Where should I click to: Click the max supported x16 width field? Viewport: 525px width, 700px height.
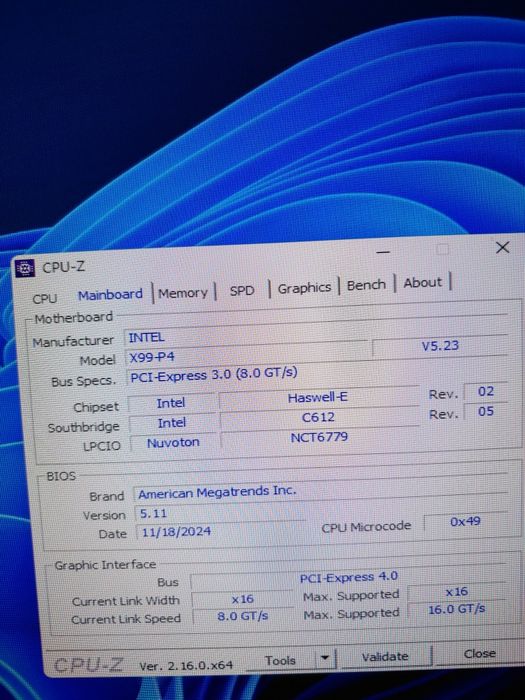457,592
